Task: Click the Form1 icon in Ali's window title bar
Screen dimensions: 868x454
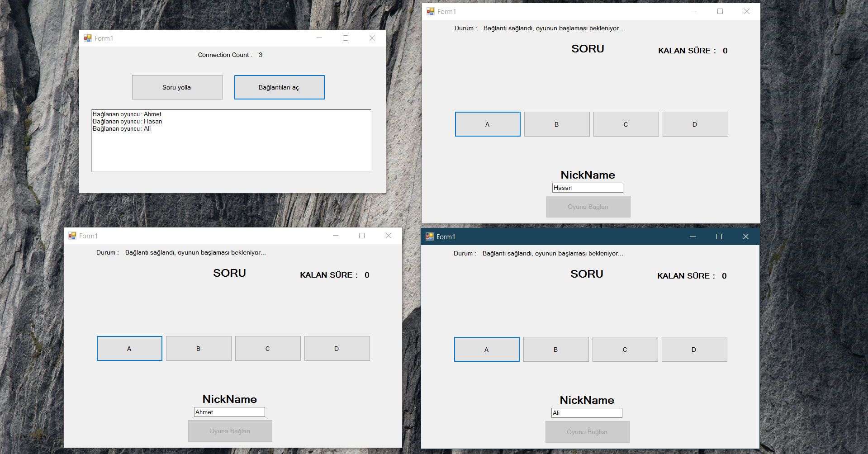Action: [x=429, y=236]
